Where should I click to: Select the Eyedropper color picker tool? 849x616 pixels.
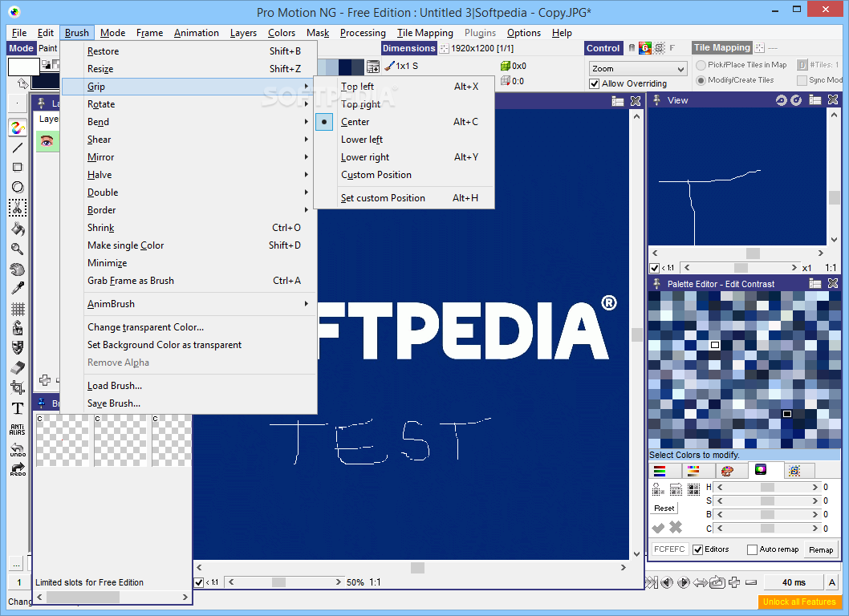click(x=18, y=289)
